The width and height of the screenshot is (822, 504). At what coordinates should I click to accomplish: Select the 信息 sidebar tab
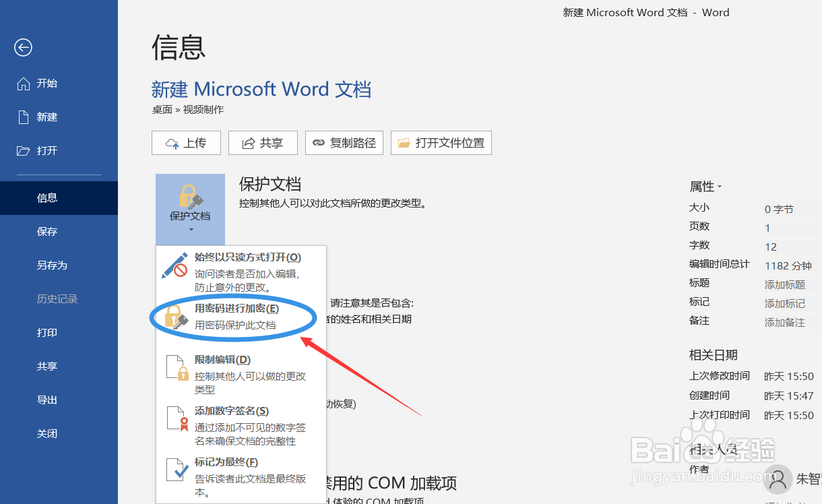59,198
